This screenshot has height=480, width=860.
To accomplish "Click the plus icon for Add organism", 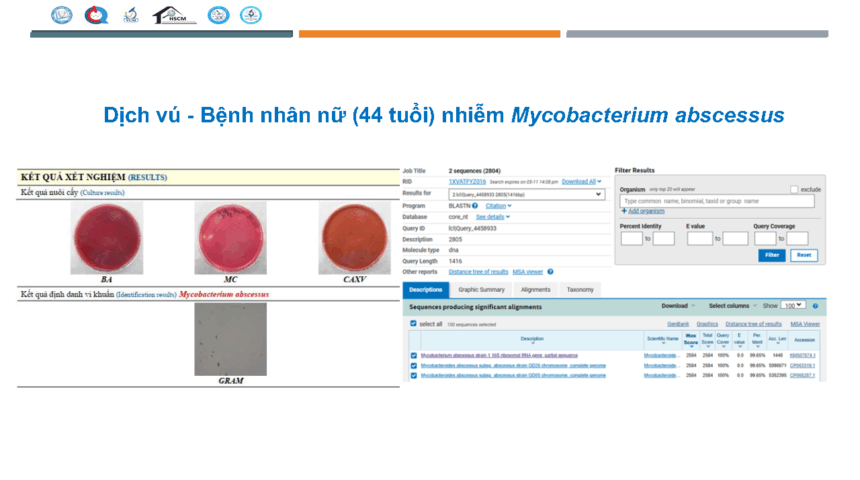I will pyautogui.click(x=623, y=211).
